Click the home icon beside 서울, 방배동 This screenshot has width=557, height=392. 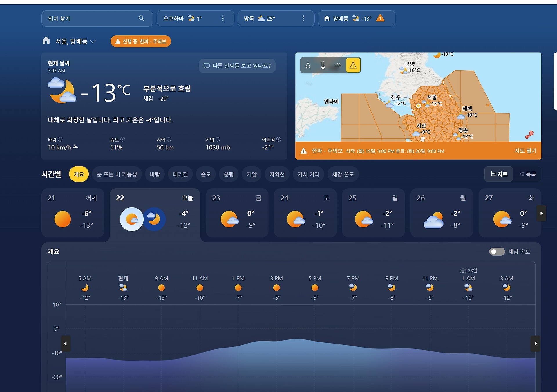[x=46, y=41]
